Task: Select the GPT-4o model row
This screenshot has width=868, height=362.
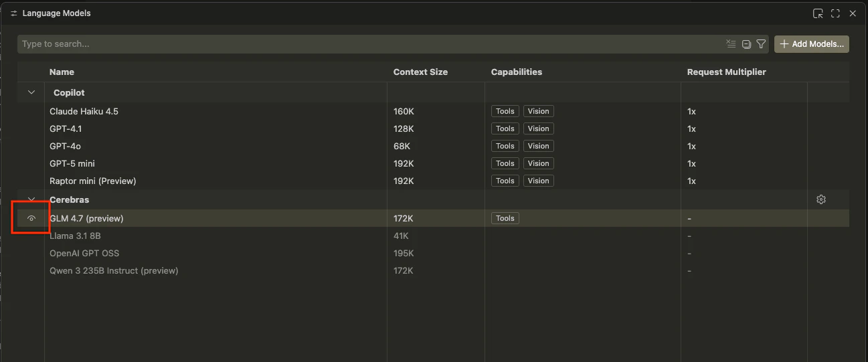Action: click(x=433, y=146)
